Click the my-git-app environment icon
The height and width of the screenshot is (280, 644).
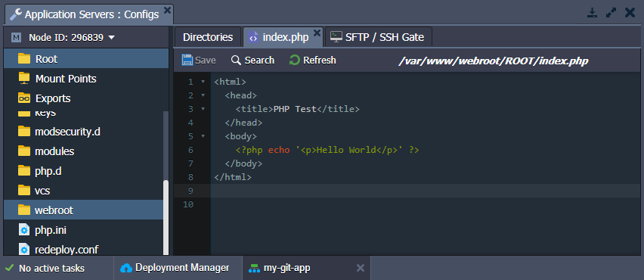[255, 268]
